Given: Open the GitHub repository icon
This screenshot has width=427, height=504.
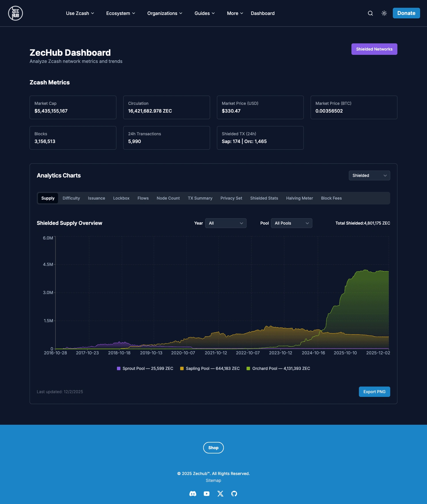Looking at the screenshot, I should (x=234, y=494).
